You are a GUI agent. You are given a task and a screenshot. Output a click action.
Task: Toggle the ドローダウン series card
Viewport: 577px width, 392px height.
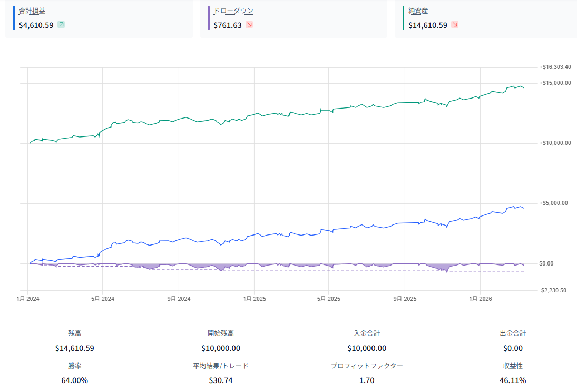[x=294, y=18]
